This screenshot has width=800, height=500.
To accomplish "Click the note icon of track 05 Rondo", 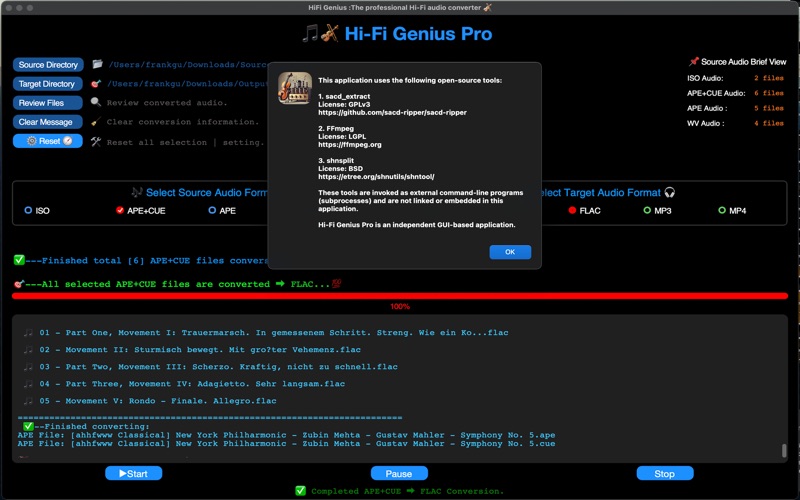I will (28, 401).
